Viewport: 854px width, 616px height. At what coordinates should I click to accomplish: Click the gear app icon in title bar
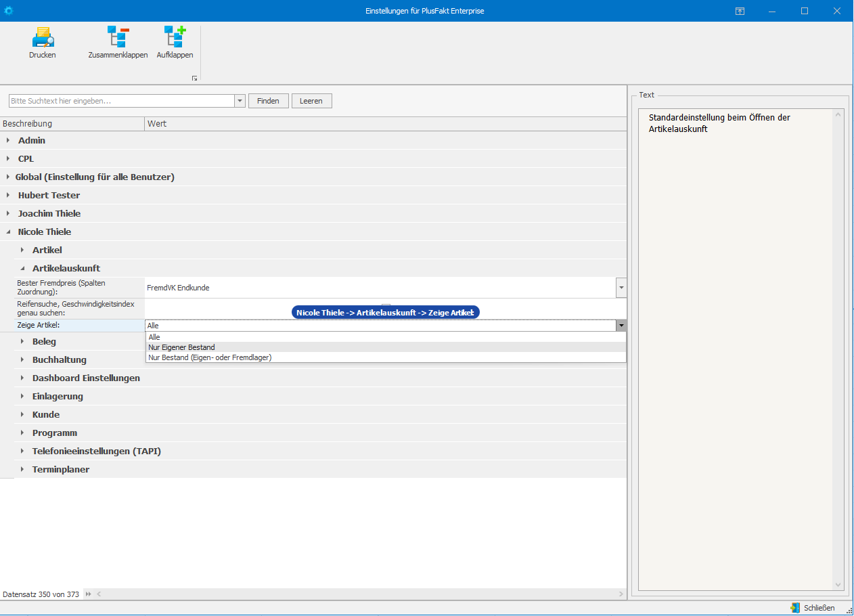[x=9, y=11]
